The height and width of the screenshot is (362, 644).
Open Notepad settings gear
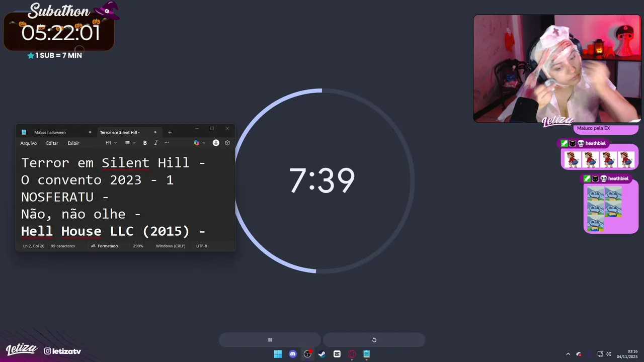[227, 143]
